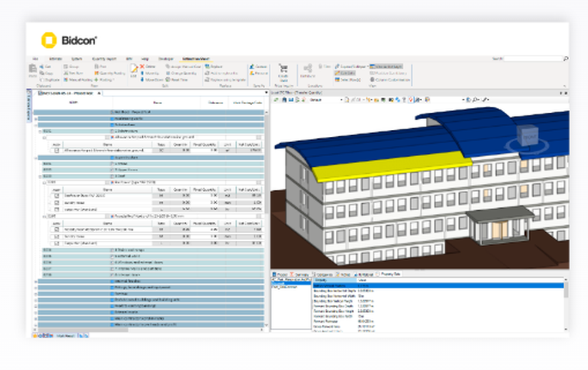Click the Copy icon in the Clipboard group
Image resolution: width=588 pixels, height=370 pixels.
42,72
